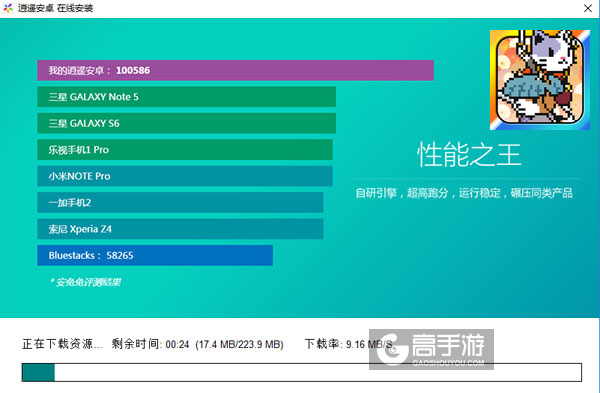The image size is (600, 393).
Task: Select the 一加手机2 bar
Action: (180, 202)
